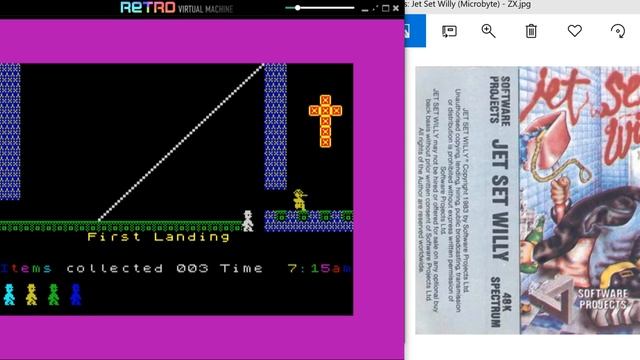Maximize the Retro Virtual Machine window
Viewport: 640px width, 360px height.
[385, 8]
